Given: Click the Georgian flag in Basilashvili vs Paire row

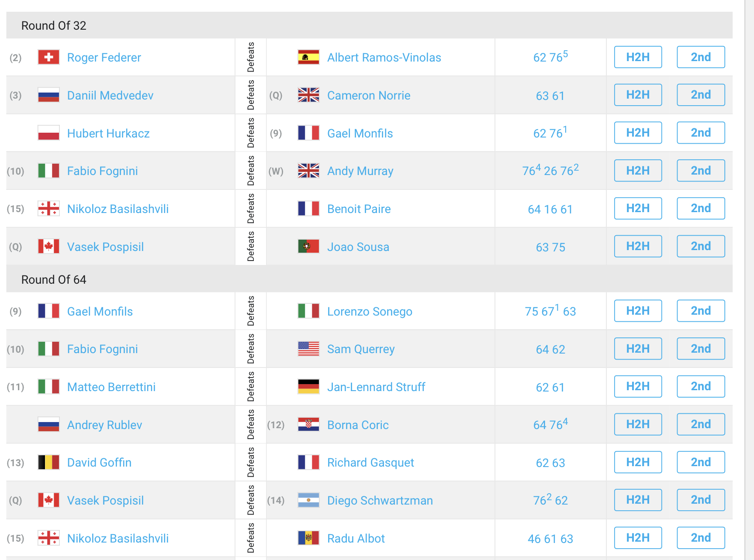Looking at the screenshot, I should 48,209.
